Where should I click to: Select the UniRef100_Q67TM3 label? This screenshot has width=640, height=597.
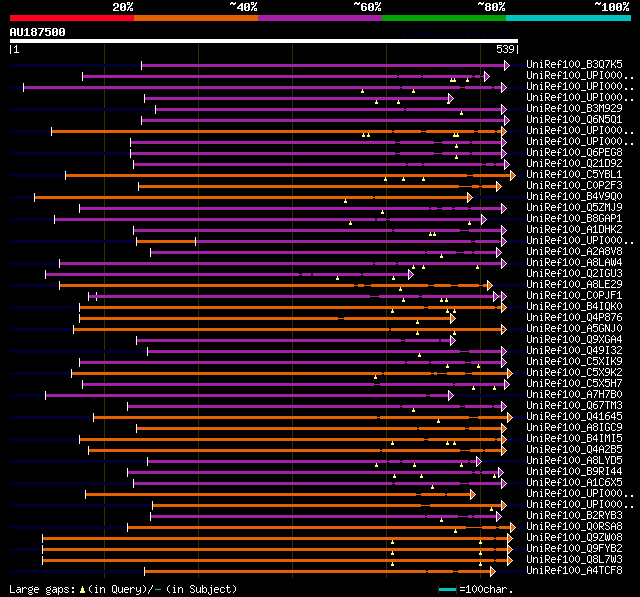[x=574, y=406]
